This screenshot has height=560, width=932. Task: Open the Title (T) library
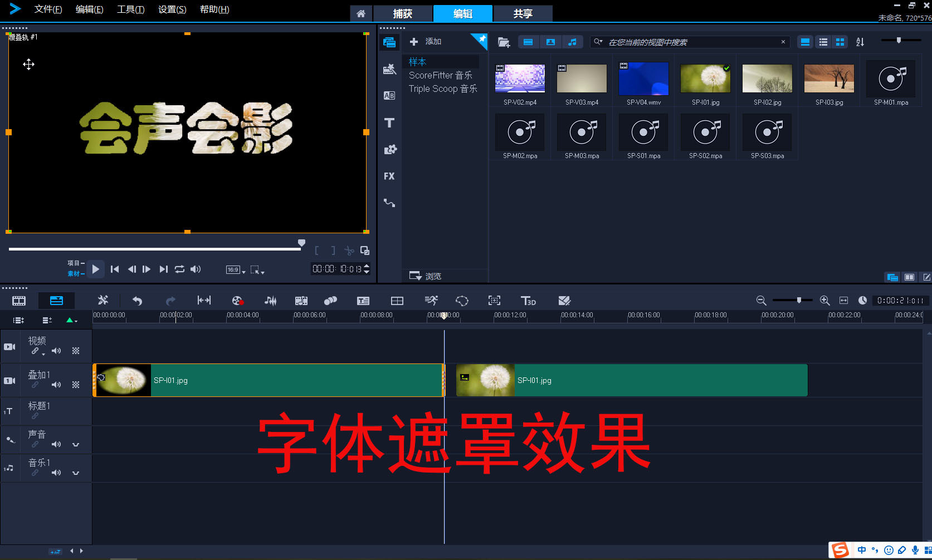tap(389, 122)
